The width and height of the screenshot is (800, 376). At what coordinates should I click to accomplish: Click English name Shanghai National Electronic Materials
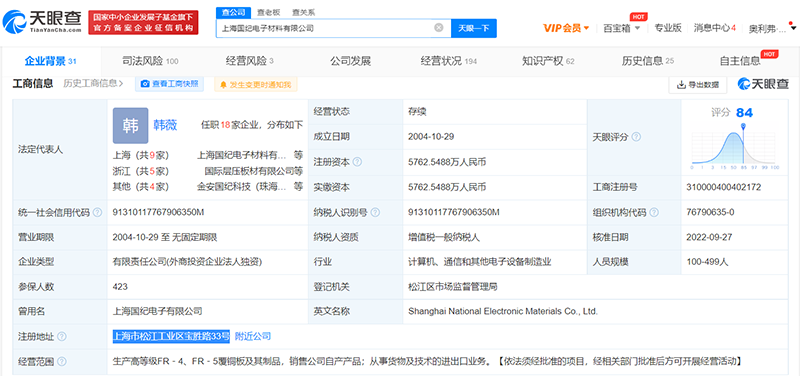503,311
